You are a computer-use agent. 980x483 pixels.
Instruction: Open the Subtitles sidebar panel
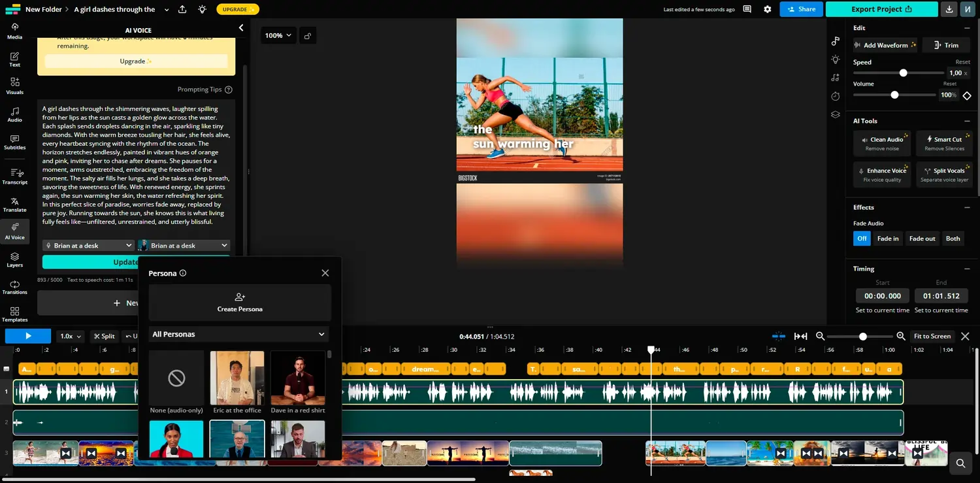14,142
